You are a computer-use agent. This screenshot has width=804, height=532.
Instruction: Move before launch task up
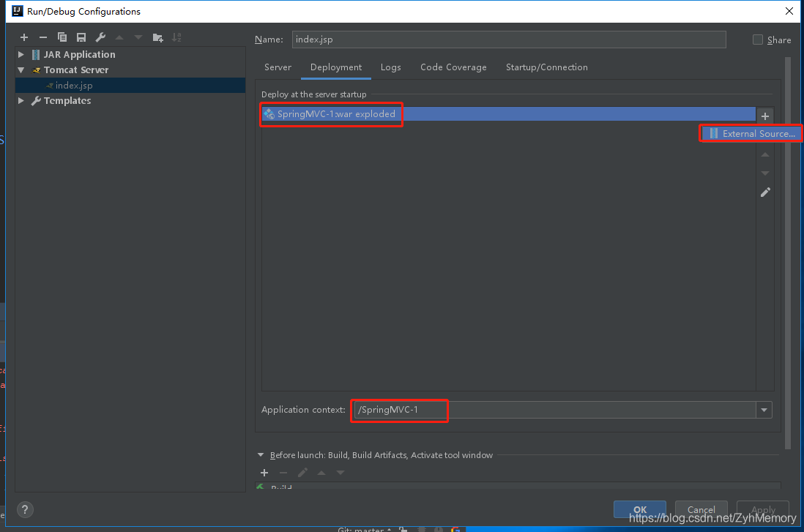click(321, 473)
